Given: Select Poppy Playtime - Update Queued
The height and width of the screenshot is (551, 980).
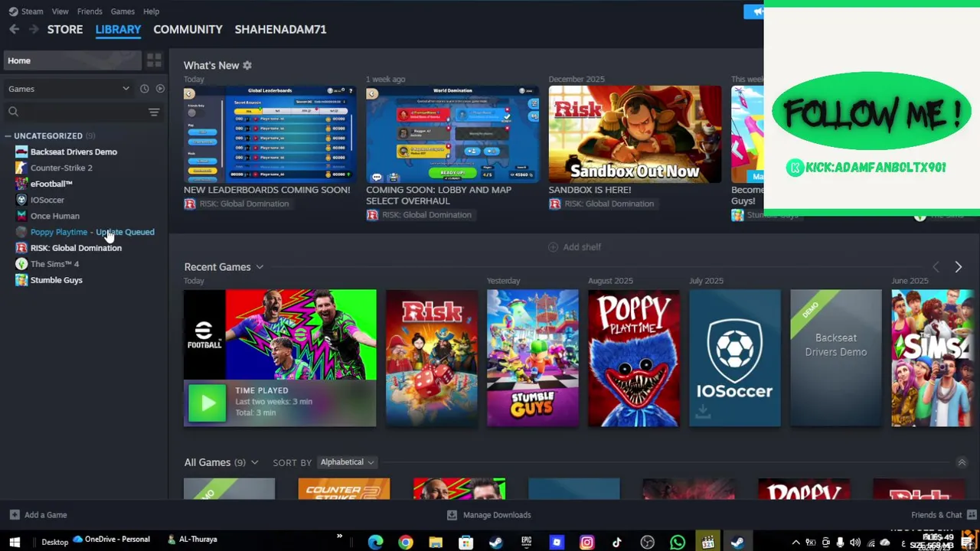Looking at the screenshot, I should (92, 232).
